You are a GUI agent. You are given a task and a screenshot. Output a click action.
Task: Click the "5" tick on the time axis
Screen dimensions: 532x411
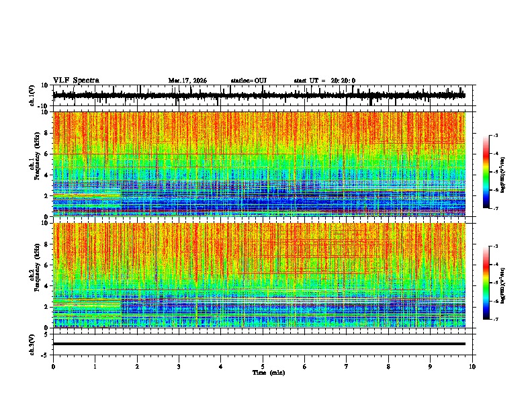263,367
